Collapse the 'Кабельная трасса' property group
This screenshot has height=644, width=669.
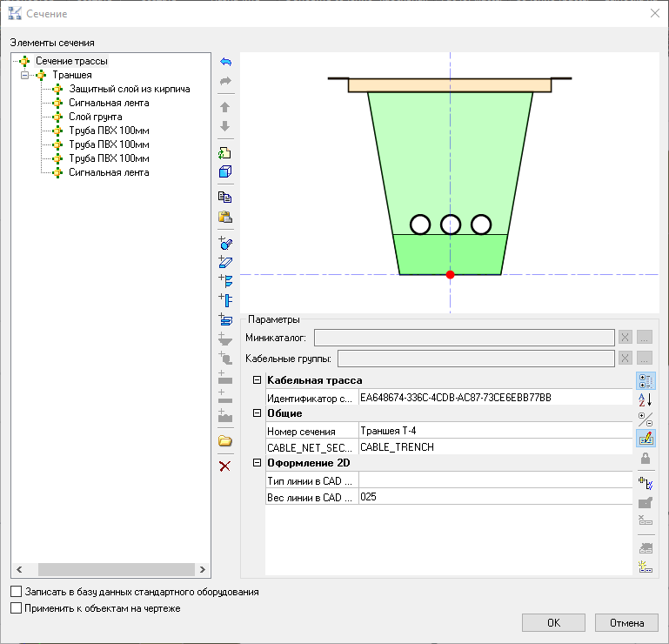tap(257, 380)
